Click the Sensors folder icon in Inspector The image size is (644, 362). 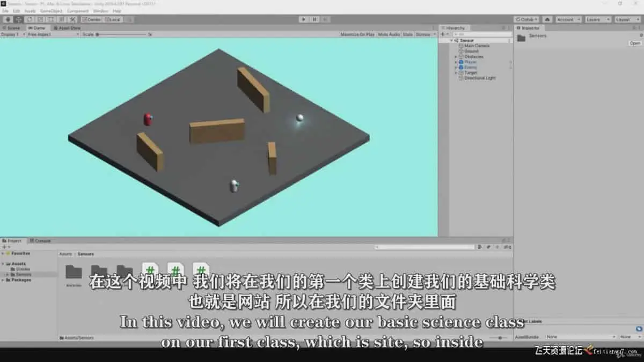coord(521,38)
